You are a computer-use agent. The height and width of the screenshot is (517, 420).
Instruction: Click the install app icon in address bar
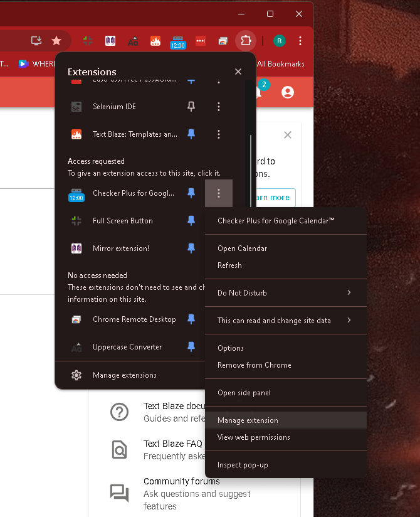click(x=36, y=41)
